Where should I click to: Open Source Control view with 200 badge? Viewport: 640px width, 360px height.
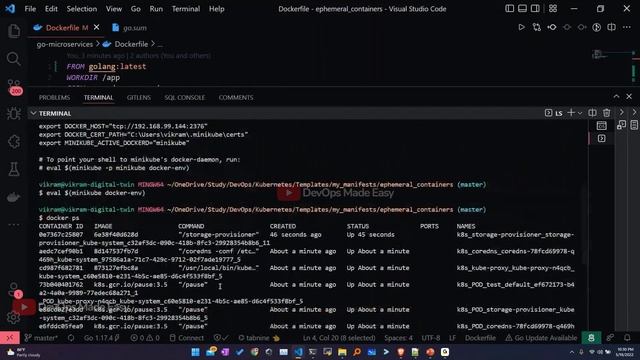pos(14,87)
